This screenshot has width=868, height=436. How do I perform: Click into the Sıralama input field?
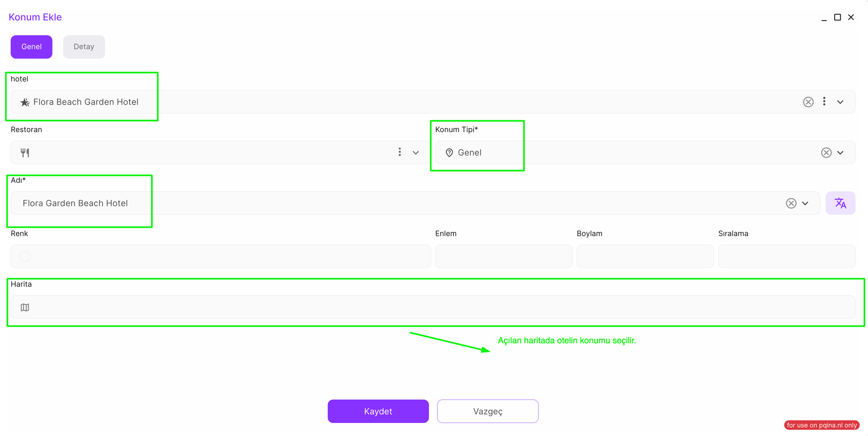coord(787,257)
